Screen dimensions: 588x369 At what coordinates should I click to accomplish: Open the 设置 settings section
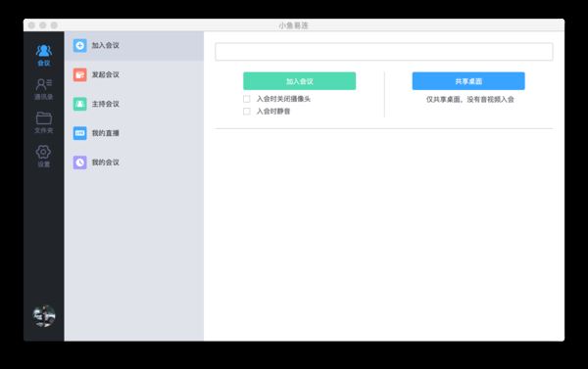pos(43,157)
